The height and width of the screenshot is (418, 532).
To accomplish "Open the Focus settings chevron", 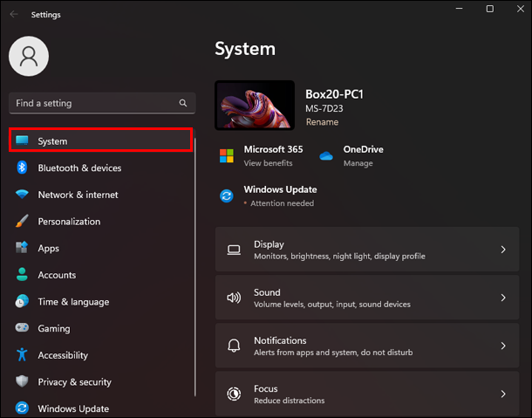I will click(x=503, y=394).
